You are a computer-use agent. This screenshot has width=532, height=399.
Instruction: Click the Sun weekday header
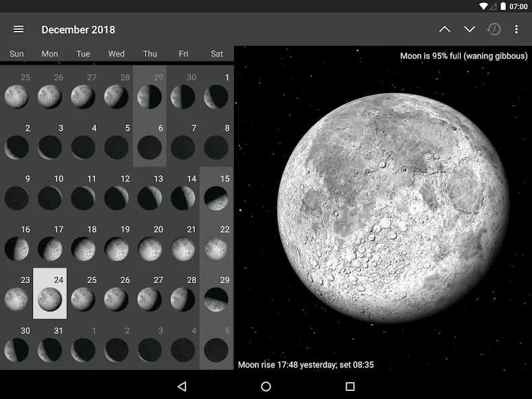pos(17,54)
